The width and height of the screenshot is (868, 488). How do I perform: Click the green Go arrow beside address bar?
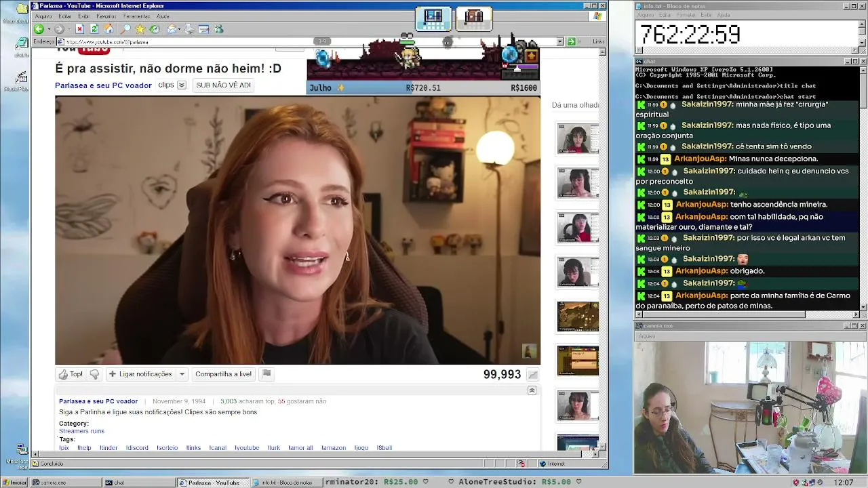[572, 41]
